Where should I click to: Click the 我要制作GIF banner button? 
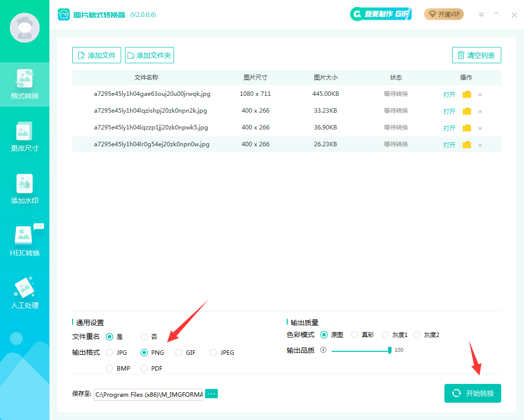click(381, 14)
